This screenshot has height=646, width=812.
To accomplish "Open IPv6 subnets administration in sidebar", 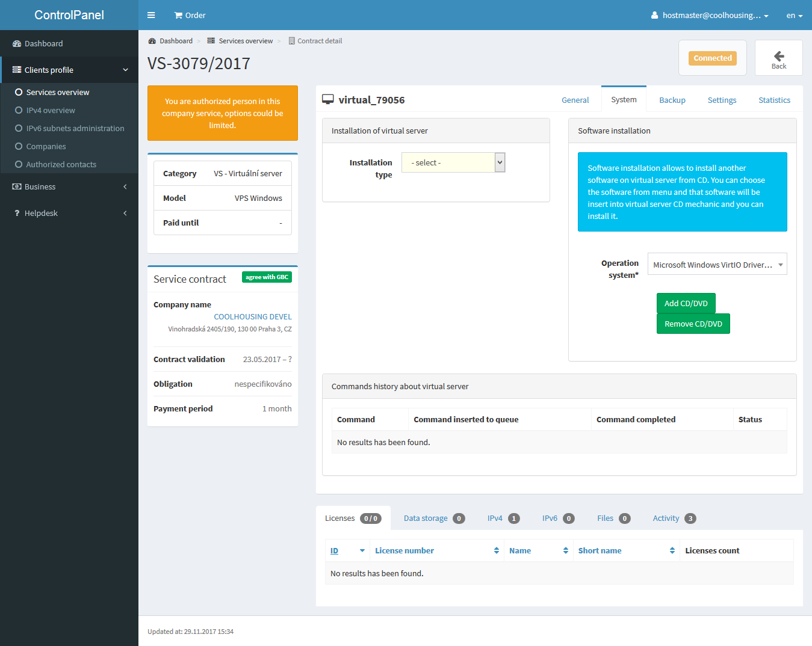I will (x=75, y=128).
